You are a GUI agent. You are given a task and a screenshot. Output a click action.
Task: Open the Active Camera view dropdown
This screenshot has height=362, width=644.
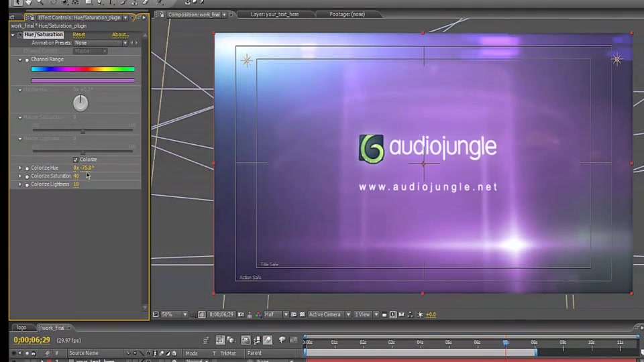(329, 314)
